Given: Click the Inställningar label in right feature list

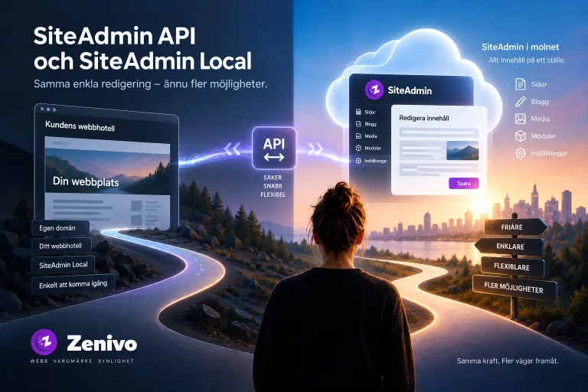Looking at the screenshot, I should [549, 153].
